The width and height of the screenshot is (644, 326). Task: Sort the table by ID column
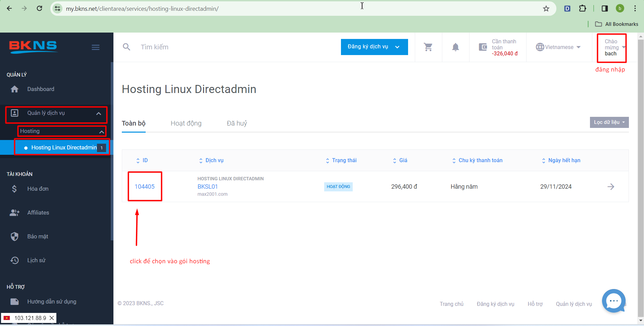tap(142, 160)
